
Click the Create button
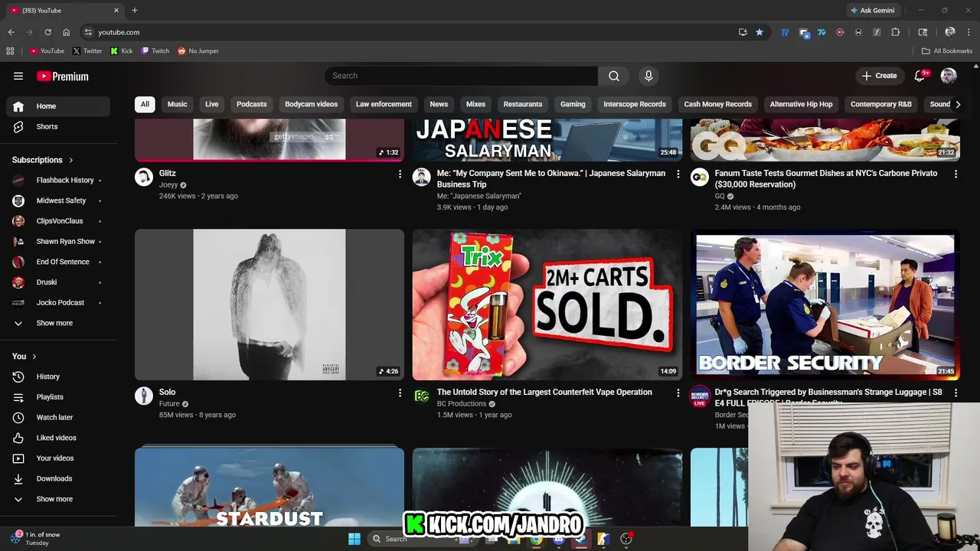pos(879,76)
